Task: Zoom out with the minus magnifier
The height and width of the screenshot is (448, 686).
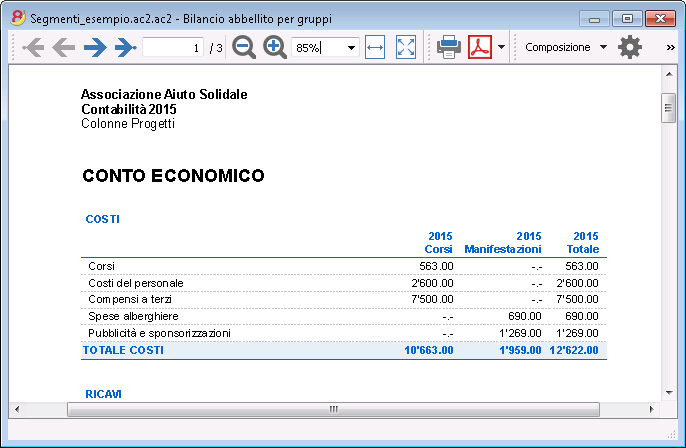Action: click(x=244, y=47)
